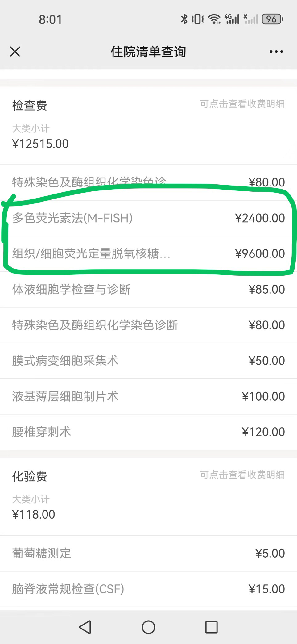The height and width of the screenshot is (644, 297).
Task: Open the three-dot more options menu
Action: (x=276, y=52)
